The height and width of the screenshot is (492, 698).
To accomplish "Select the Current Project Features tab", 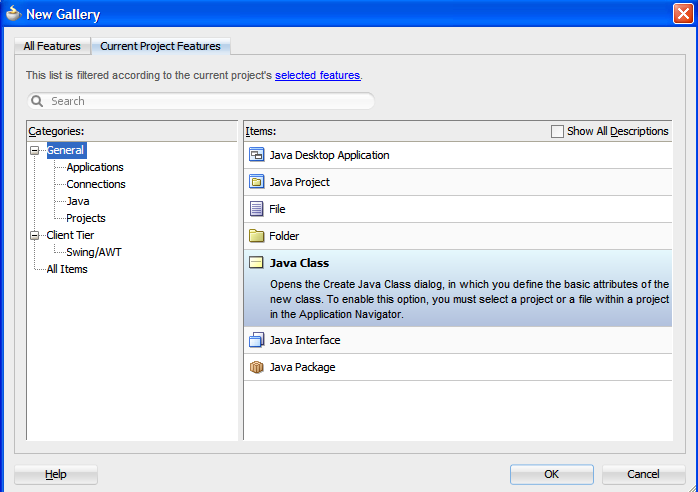I will click(160, 46).
